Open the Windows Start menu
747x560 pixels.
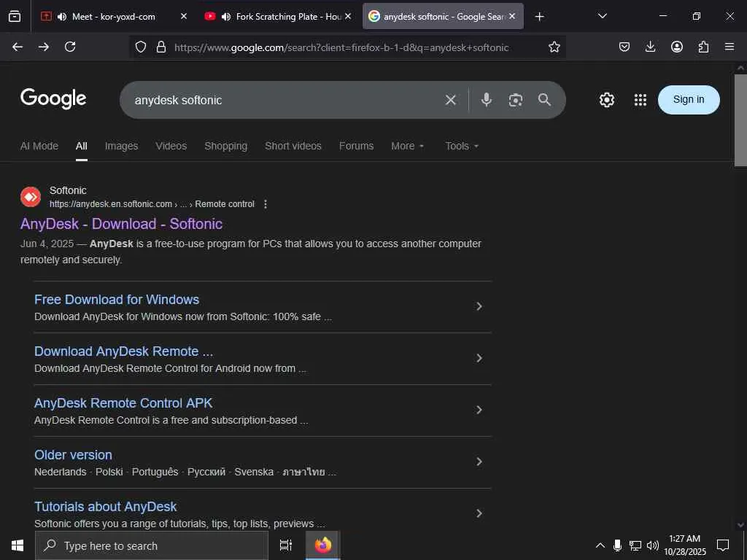(x=18, y=545)
